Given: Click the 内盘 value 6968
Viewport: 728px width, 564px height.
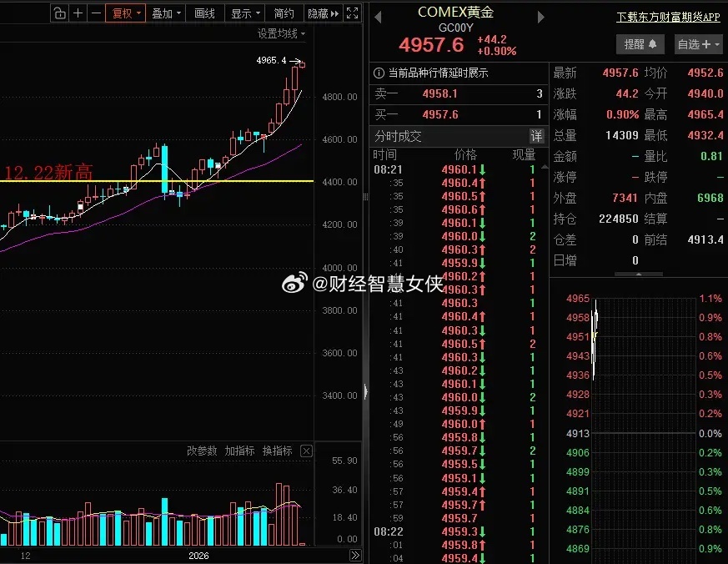Looking at the screenshot, I should (710, 198).
